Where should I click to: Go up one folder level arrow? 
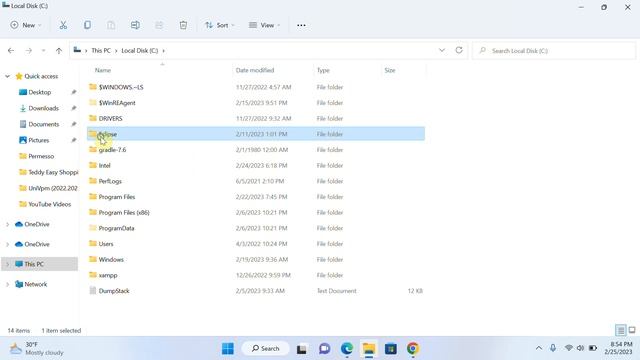(59, 51)
